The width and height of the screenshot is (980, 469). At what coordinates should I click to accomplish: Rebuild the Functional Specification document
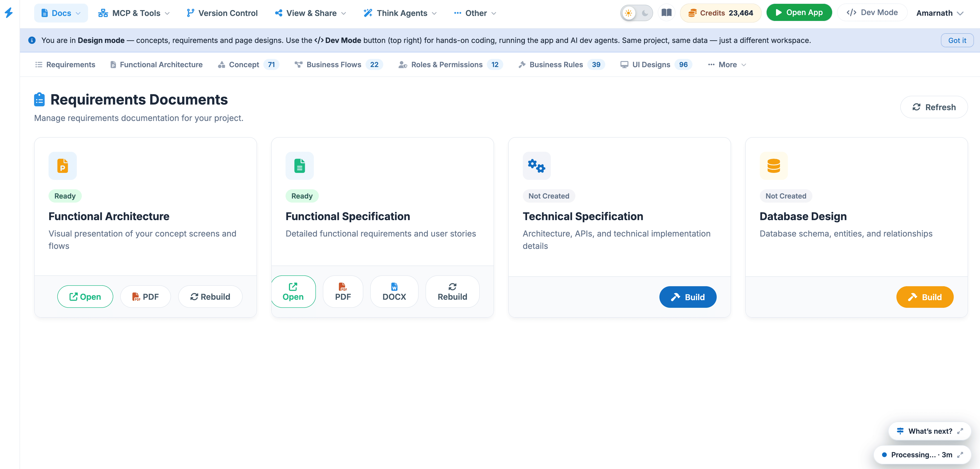point(452,292)
